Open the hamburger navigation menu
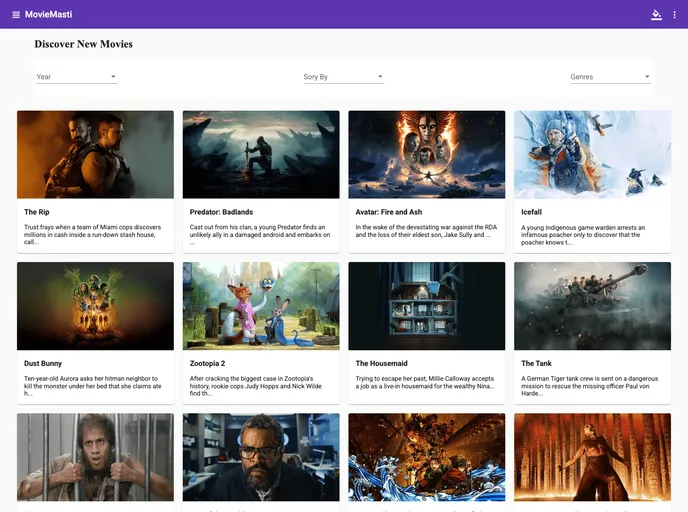Screen dimensions: 688x512 click(x=16, y=14)
